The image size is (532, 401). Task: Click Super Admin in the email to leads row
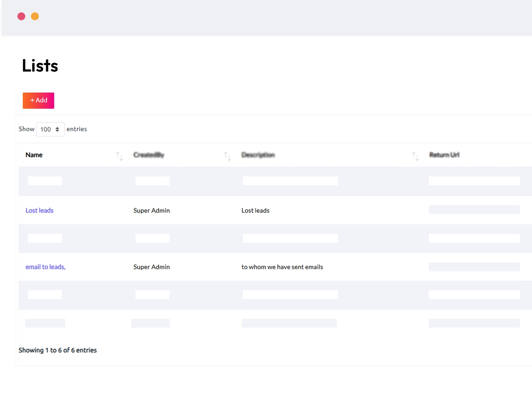tap(151, 267)
